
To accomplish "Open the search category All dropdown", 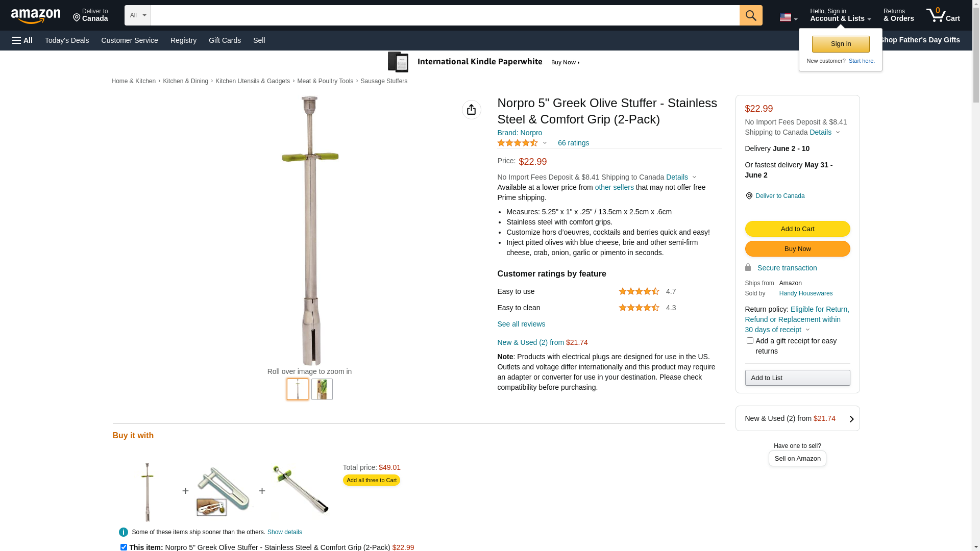I will pyautogui.click(x=138, y=15).
